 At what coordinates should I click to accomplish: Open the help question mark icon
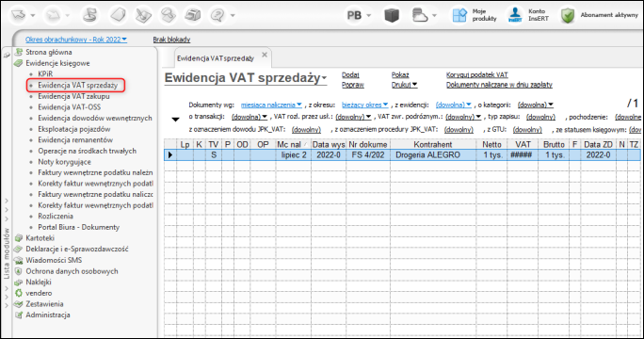(x=217, y=16)
